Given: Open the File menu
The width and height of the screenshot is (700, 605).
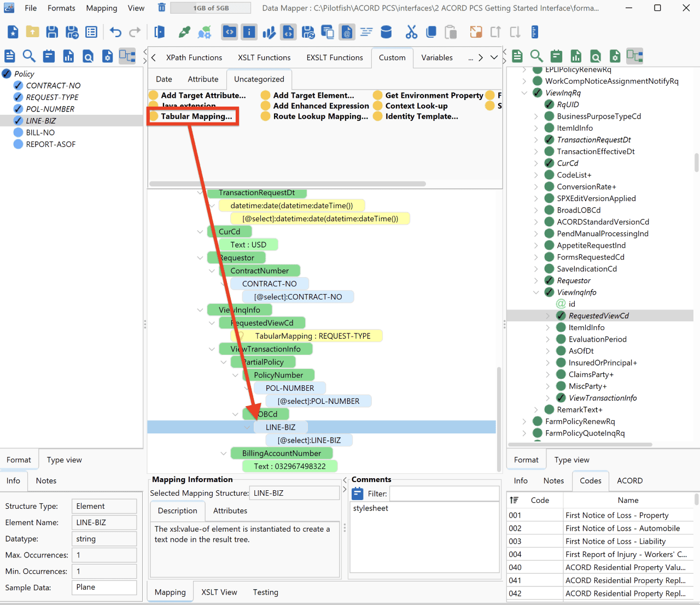Looking at the screenshot, I should (31, 8).
